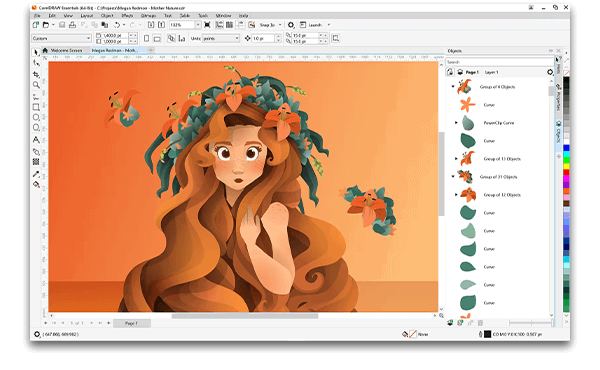Open the File menu
Screen dimensions: 600x370
[x=37, y=16]
